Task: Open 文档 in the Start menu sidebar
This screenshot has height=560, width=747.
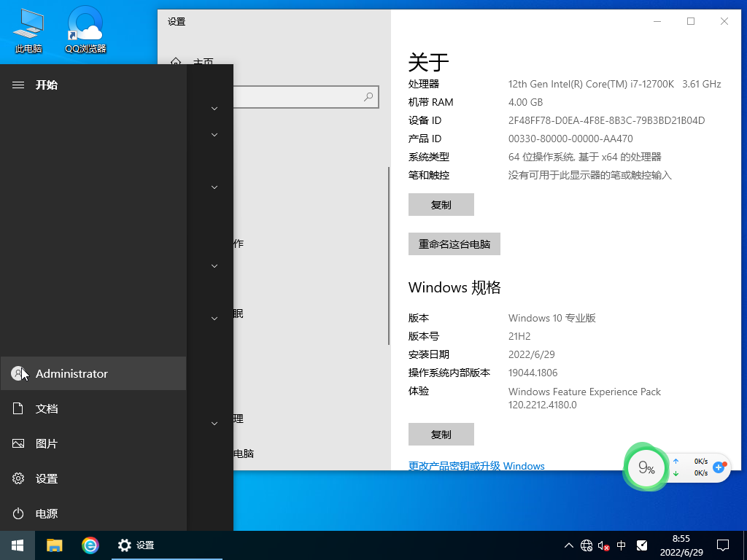Action: coord(46,408)
